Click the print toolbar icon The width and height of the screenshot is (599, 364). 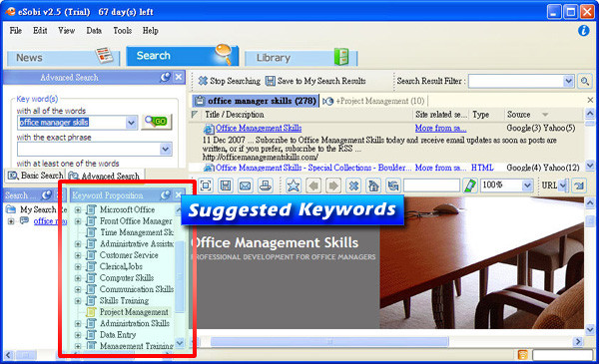(266, 185)
